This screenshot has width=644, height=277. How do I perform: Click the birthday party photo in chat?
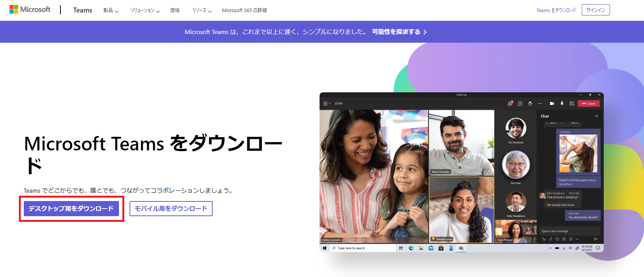point(578,153)
